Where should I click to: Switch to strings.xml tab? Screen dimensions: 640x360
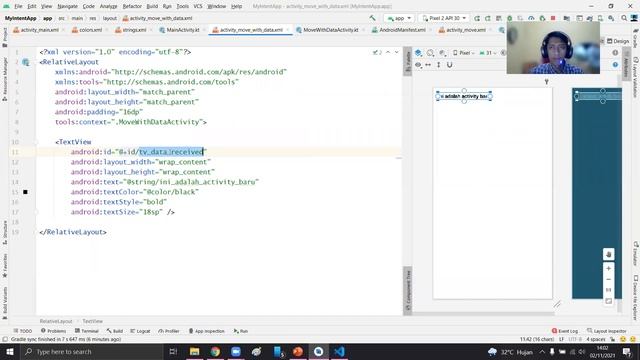[131, 30]
